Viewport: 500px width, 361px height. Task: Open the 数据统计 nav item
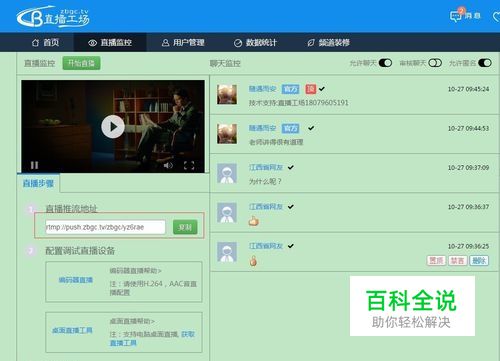255,42
